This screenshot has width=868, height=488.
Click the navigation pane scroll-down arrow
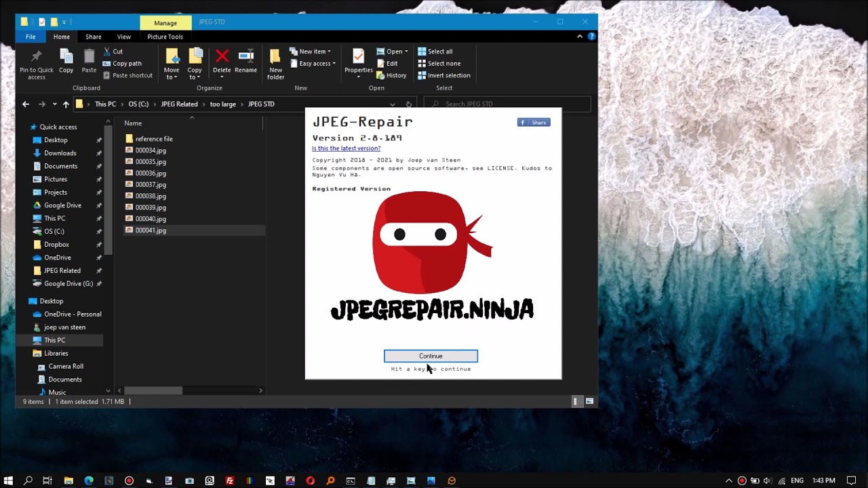(x=108, y=391)
